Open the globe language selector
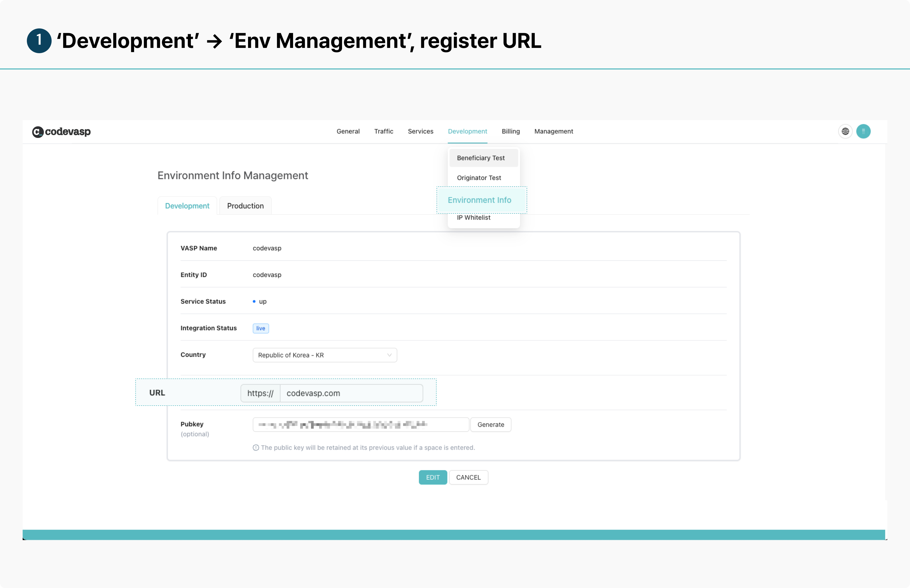910x588 pixels. [x=845, y=131]
